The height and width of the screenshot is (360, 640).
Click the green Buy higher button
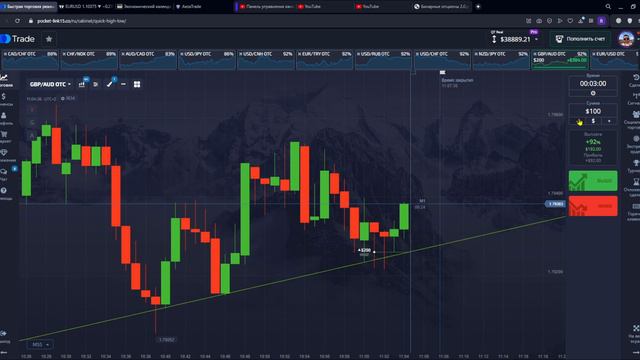click(593, 181)
